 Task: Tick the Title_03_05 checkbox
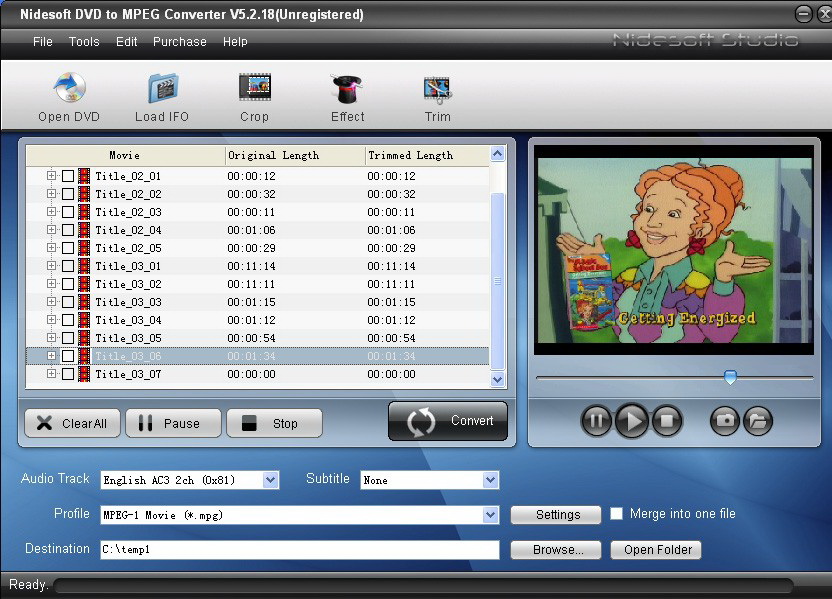coord(68,338)
